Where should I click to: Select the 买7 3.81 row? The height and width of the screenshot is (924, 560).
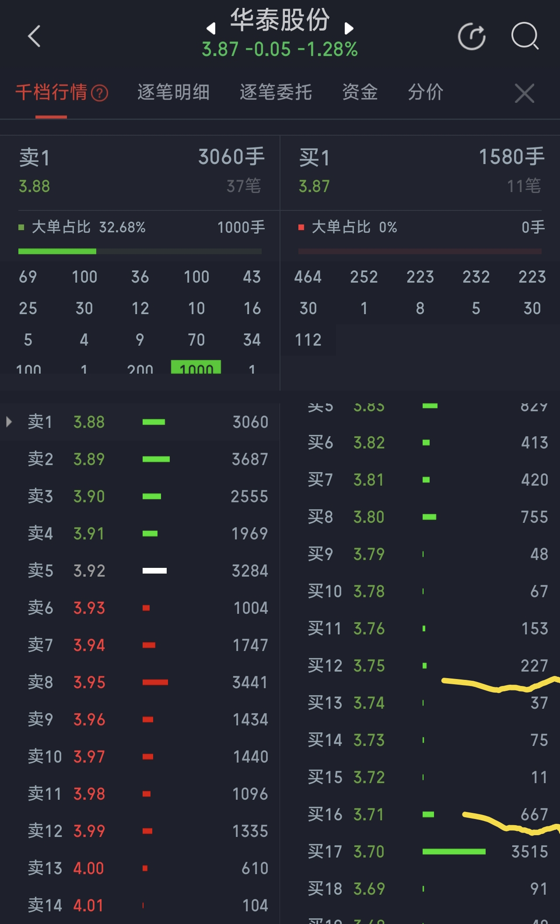pyautogui.click(x=420, y=479)
